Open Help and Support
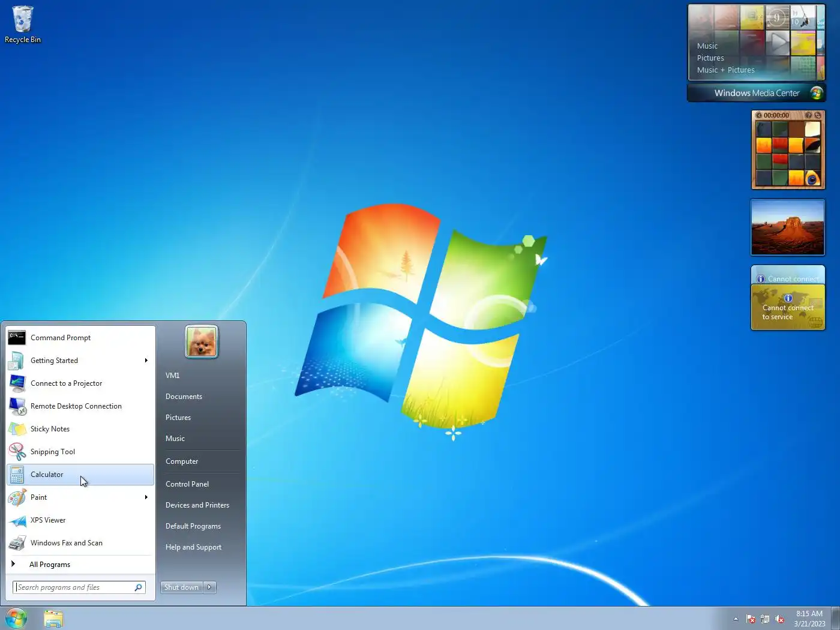Viewport: 840px width, 630px height. [201, 547]
